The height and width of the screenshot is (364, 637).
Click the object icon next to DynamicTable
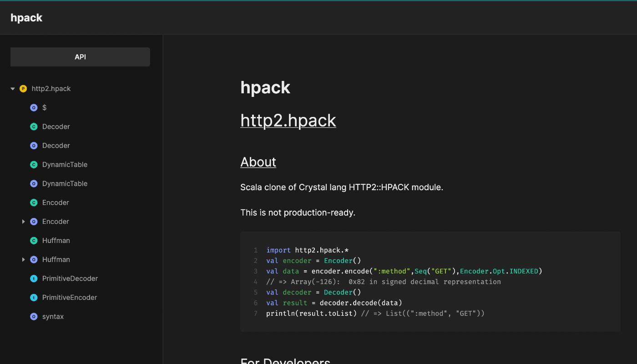[x=34, y=183]
